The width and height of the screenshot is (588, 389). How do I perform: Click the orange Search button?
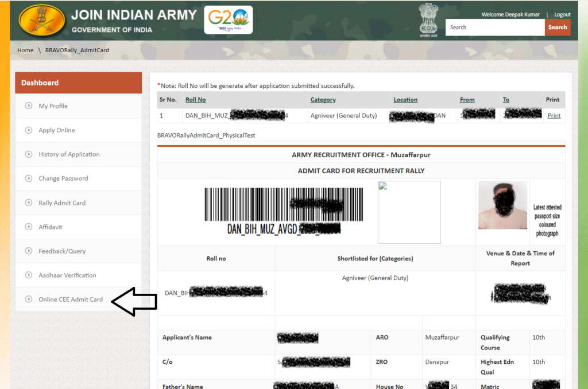(557, 28)
